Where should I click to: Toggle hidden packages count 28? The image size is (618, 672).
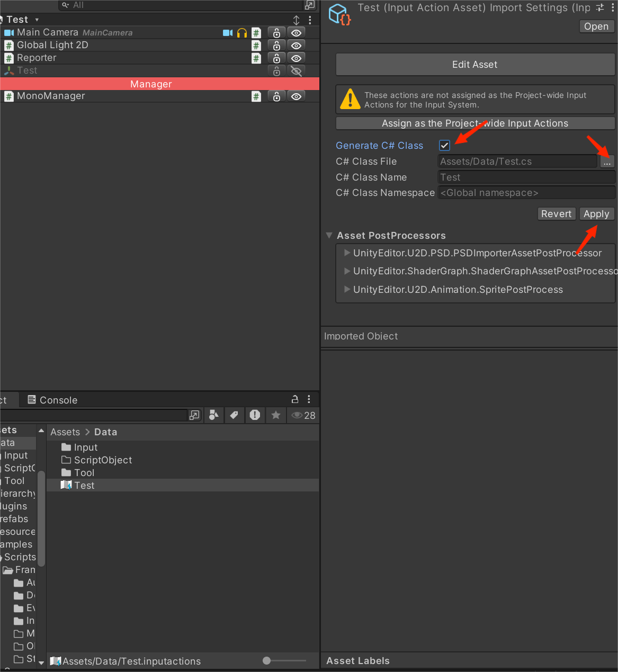click(303, 416)
